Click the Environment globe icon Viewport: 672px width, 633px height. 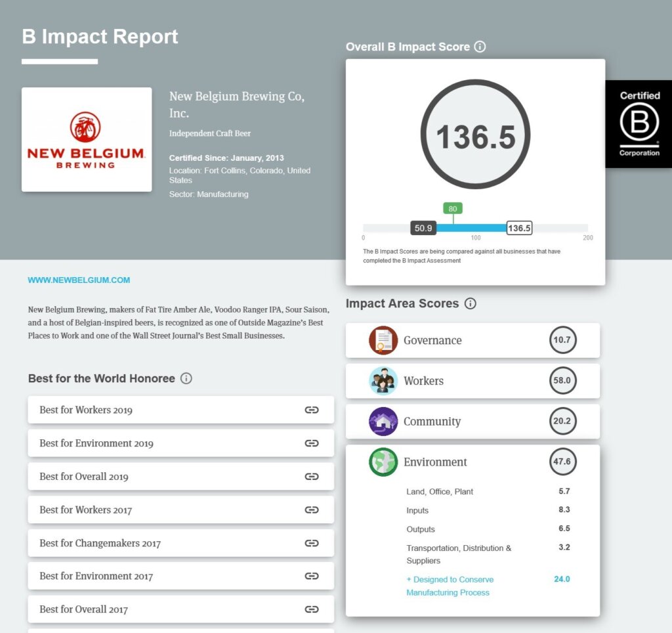[x=383, y=462]
